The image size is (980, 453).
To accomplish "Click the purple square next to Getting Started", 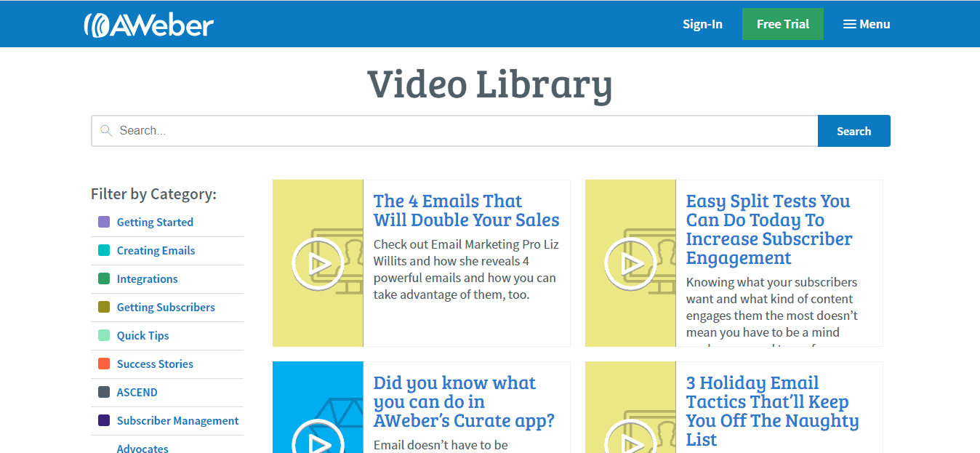I will click(103, 221).
